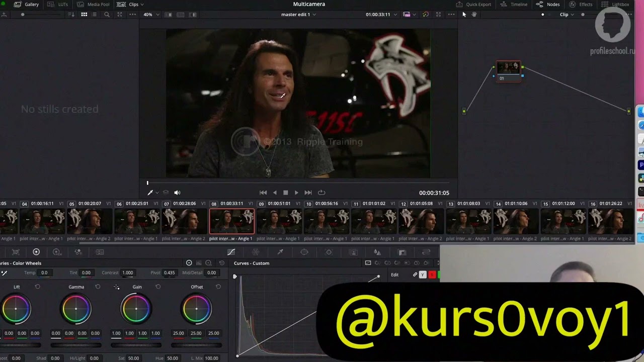Toggle the Nodes panel button

pos(548,5)
